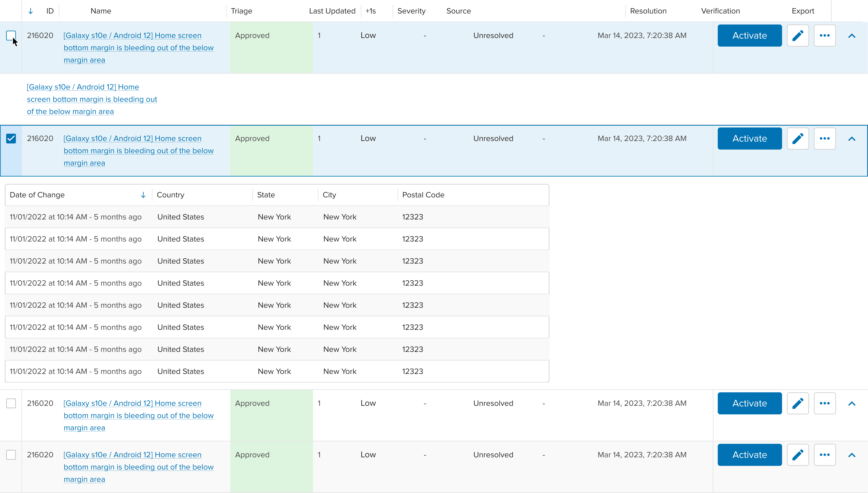The image size is (868, 493).
Task: Sort by the Name column header
Action: coord(101,11)
